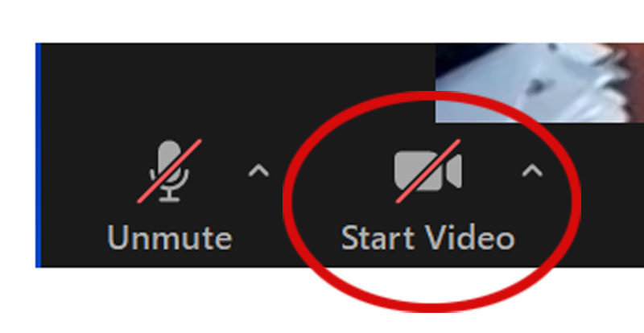Open the caret menu next to the camera
The height and width of the screenshot is (333, 644).
[x=532, y=171]
